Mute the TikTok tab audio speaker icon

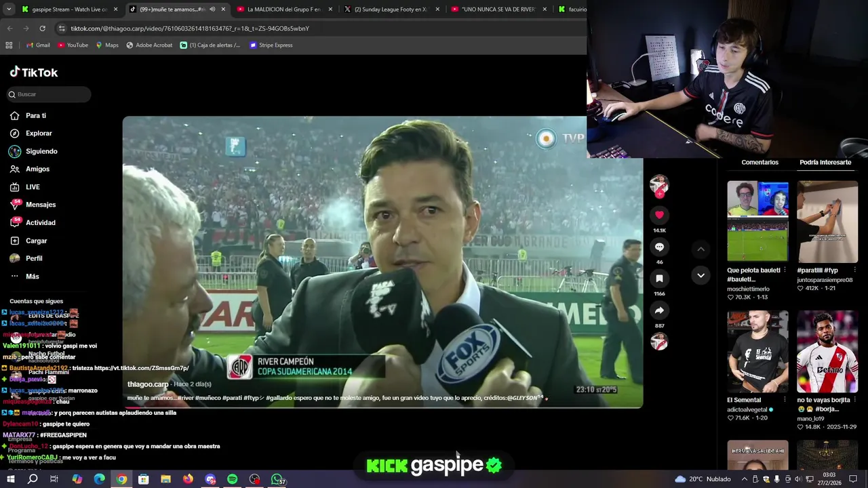pyautogui.click(x=212, y=9)
